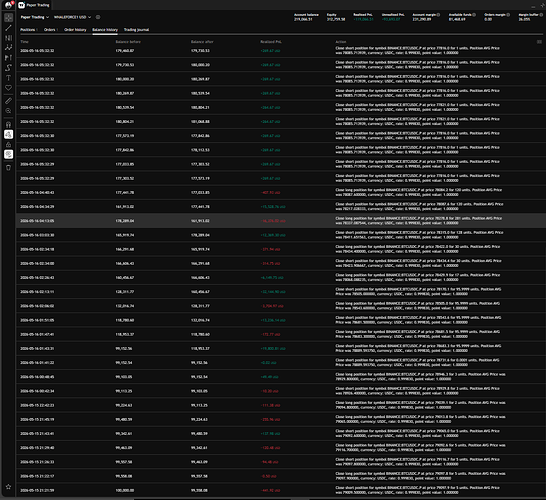Expand the Paper Trading broker dropdown
This screenshot has width=546, height=500.
pos(34,17)
